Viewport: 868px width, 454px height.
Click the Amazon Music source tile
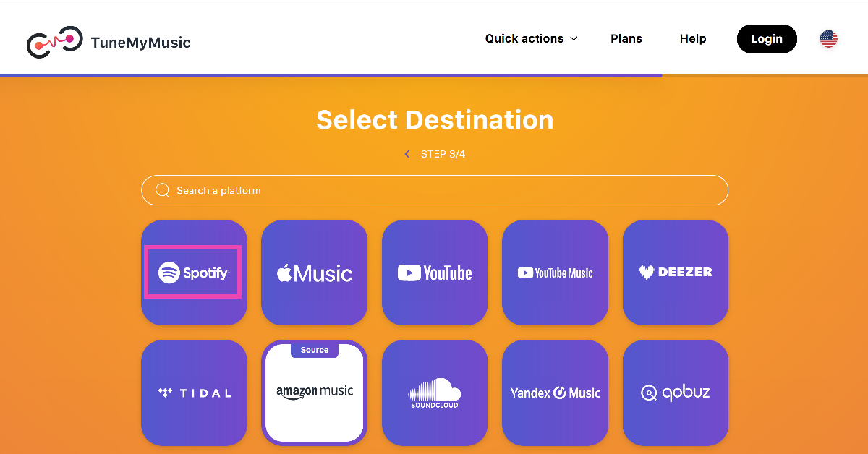(x=314, y=393)
